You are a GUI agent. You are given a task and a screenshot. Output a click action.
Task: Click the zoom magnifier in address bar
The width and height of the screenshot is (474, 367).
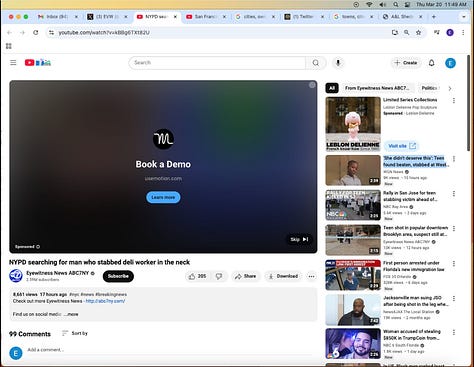coord(406,32)
